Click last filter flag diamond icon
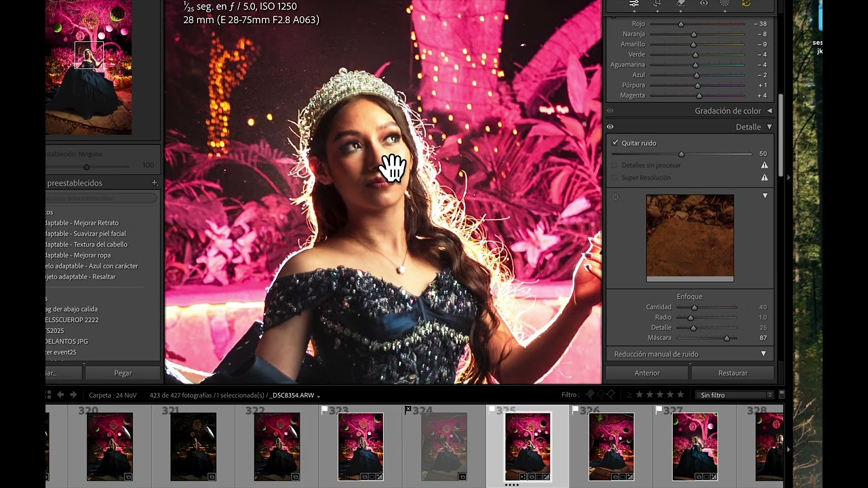Viewport: 868px width, 488px height. click(610, 394)
